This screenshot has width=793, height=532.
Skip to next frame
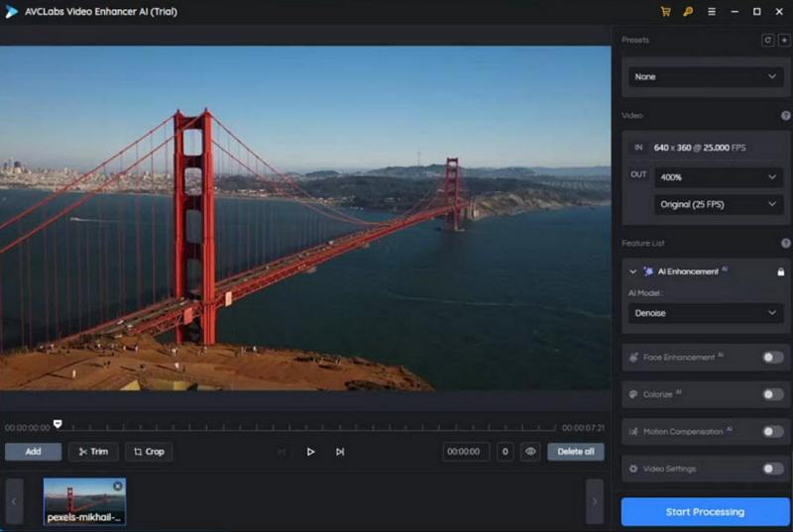(340, 452)
